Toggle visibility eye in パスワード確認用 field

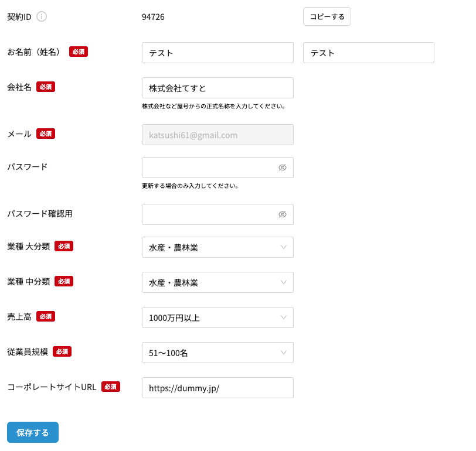tap(283, 214)
